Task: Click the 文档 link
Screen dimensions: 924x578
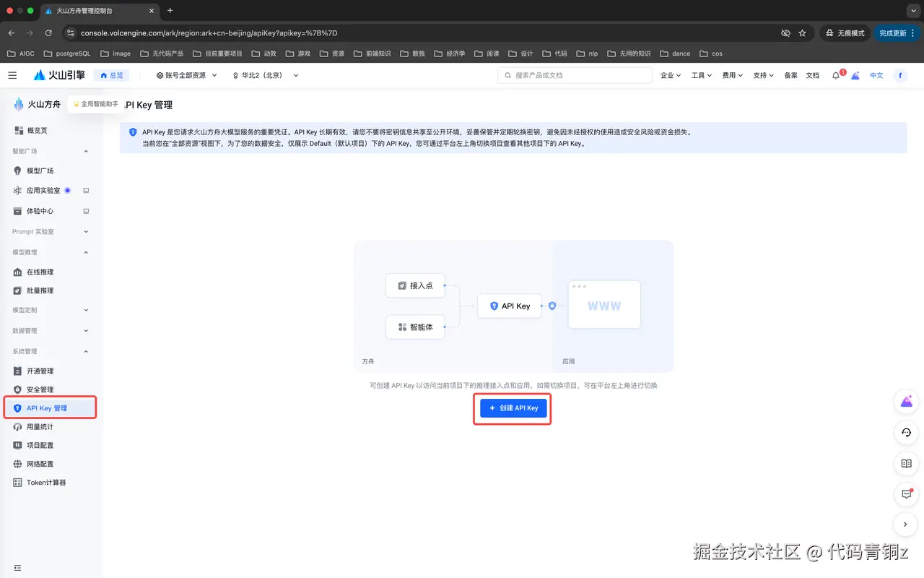Action: (813, 75)
